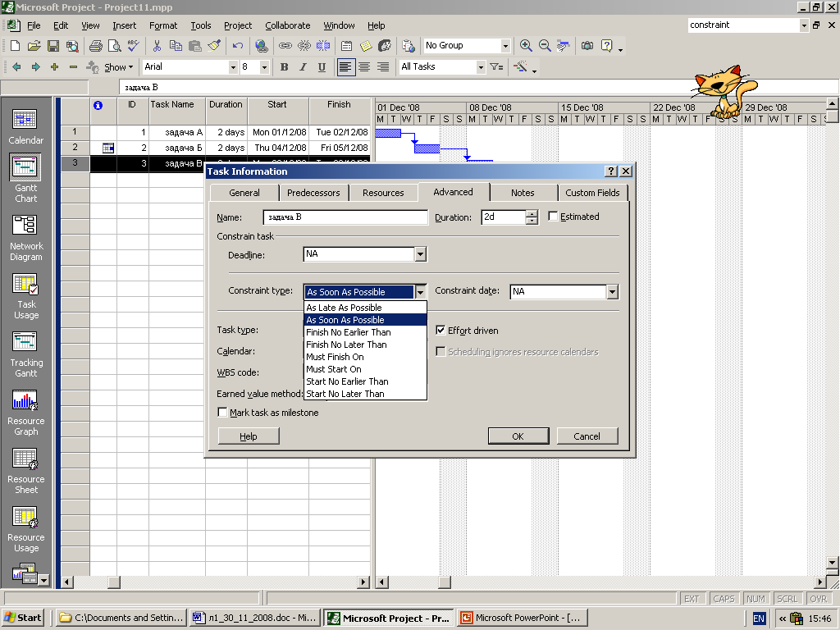840x630 pixels.
Task: Click the Bold formatting icon
Action: [x=285, y=67]
